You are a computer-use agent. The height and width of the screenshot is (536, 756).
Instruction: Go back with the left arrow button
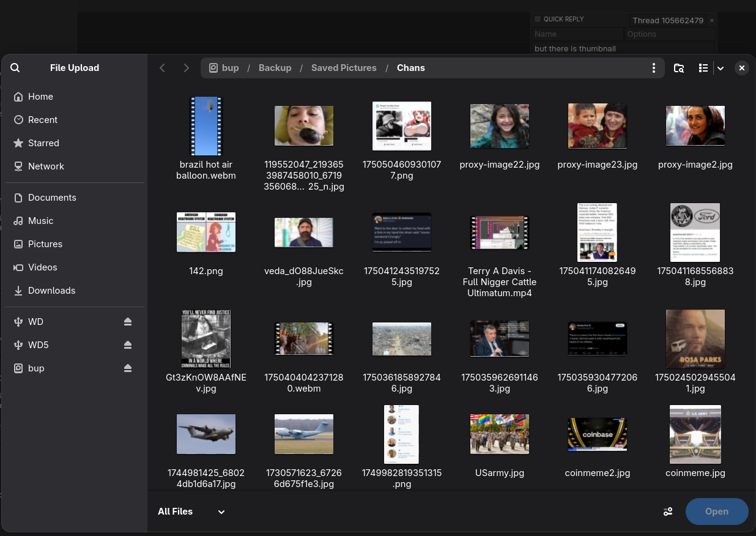(x=162, y=68)
